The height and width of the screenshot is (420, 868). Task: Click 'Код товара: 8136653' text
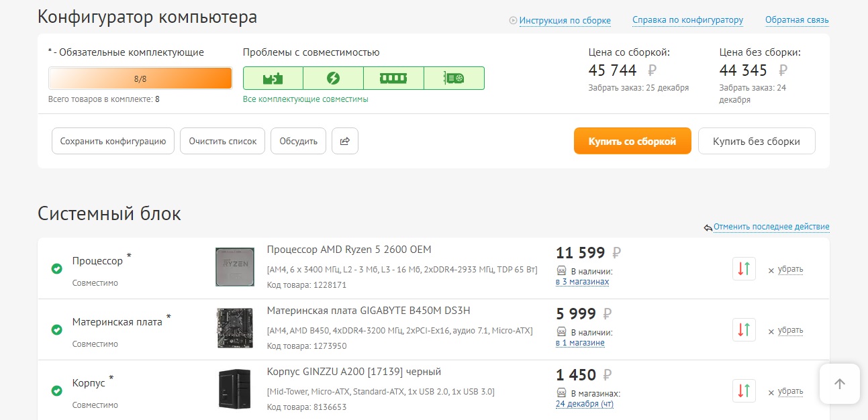(x=307, y=407)
